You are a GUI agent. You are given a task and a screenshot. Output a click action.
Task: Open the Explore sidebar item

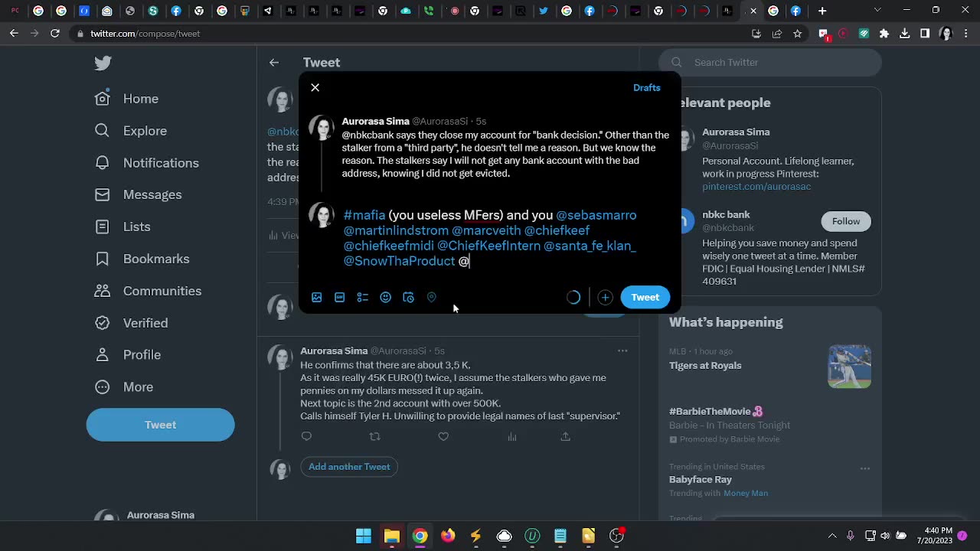tap(131, 131)
